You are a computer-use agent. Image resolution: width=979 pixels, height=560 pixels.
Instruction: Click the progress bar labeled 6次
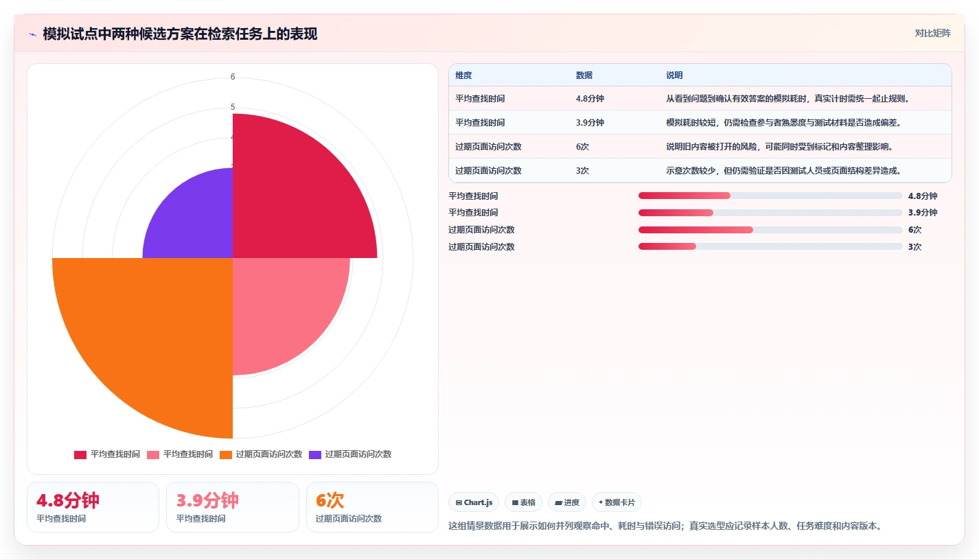point(770,230)
